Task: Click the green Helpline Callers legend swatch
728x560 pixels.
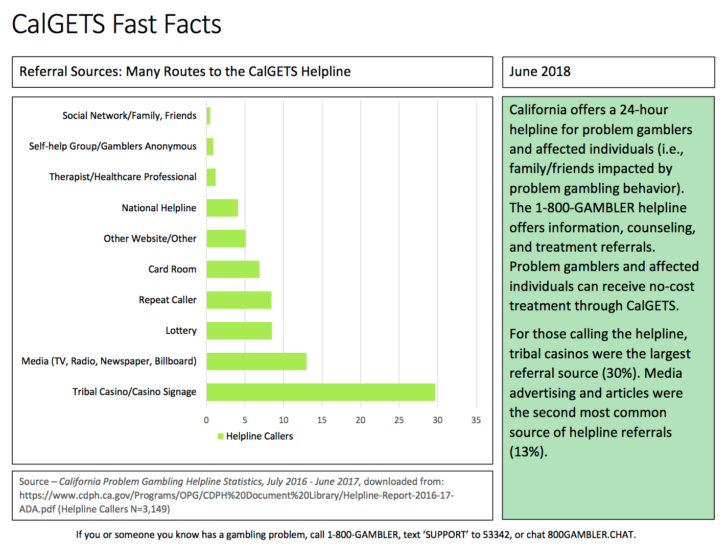Action: tap(221, 436)
